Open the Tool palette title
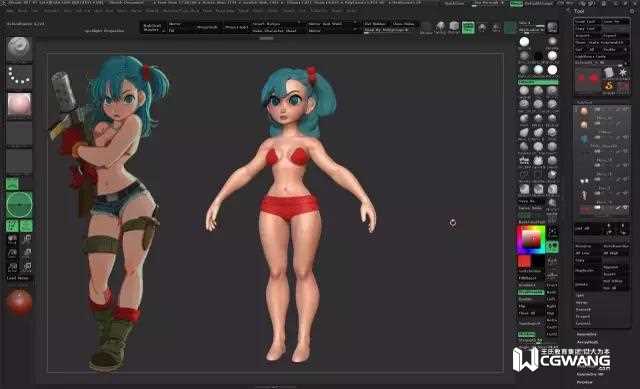 (x=580, y=11)
